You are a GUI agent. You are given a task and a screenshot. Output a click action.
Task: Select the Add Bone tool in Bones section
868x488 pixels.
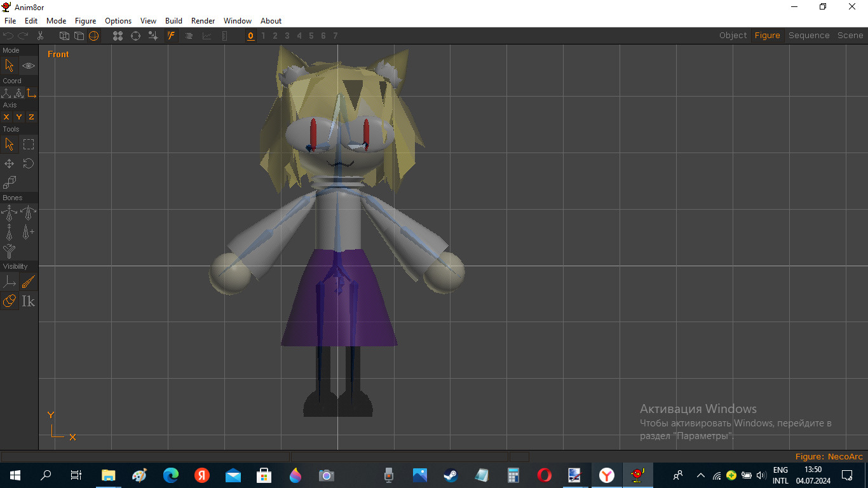click(28, 231)
